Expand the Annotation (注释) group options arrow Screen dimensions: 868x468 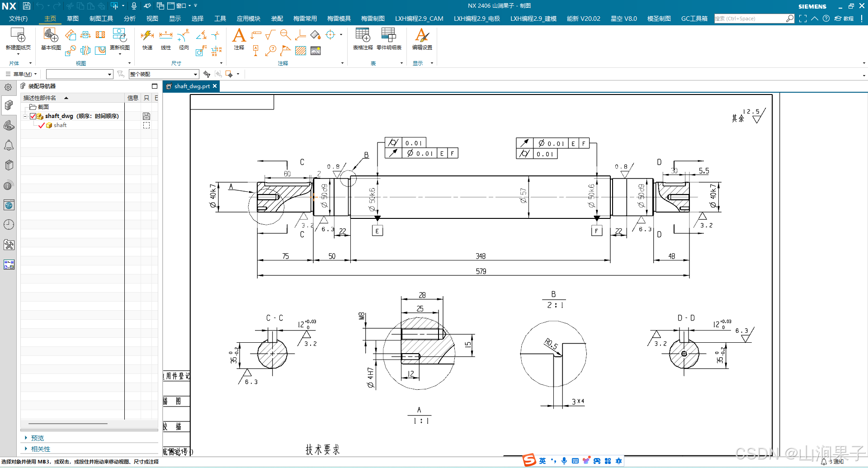342,63
